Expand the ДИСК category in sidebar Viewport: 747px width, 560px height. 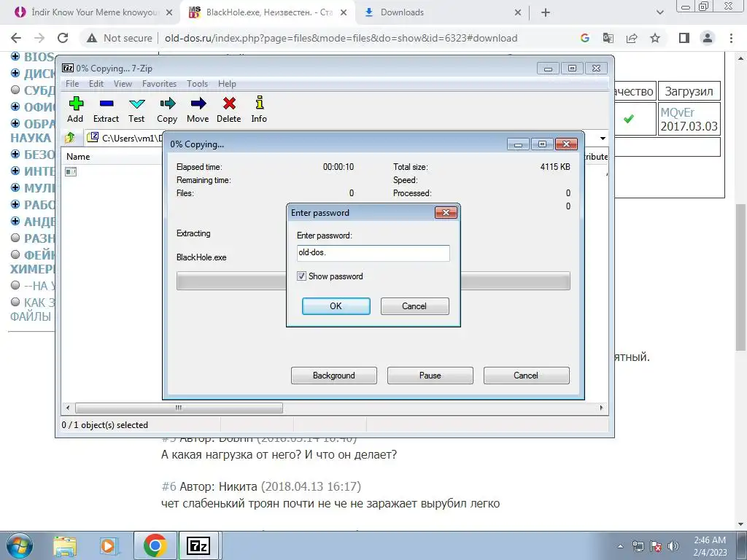[15, 73]
